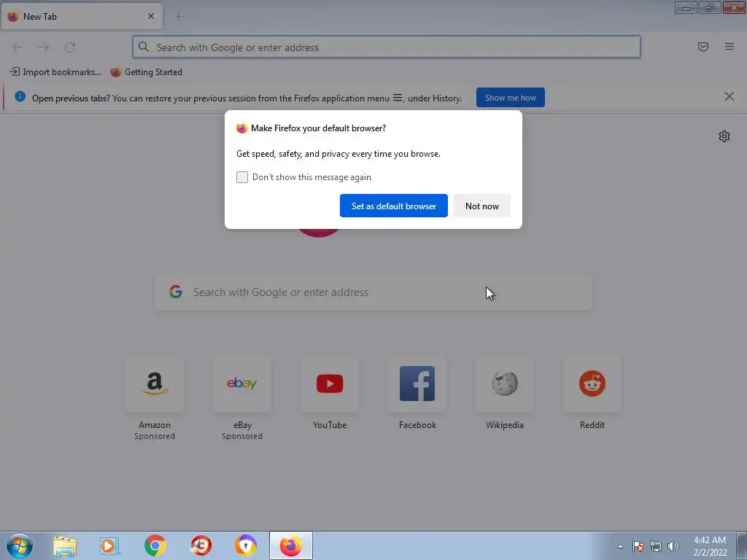The height and width of the screenshot is (560, 747).
Task: Click the Google G logo in search box
Action: click(176, 292)
